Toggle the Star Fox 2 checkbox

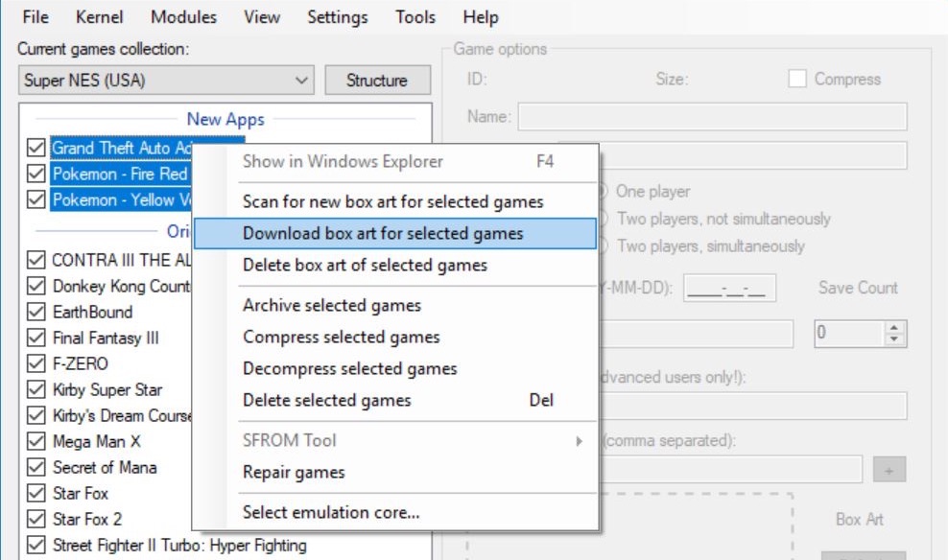36,520
